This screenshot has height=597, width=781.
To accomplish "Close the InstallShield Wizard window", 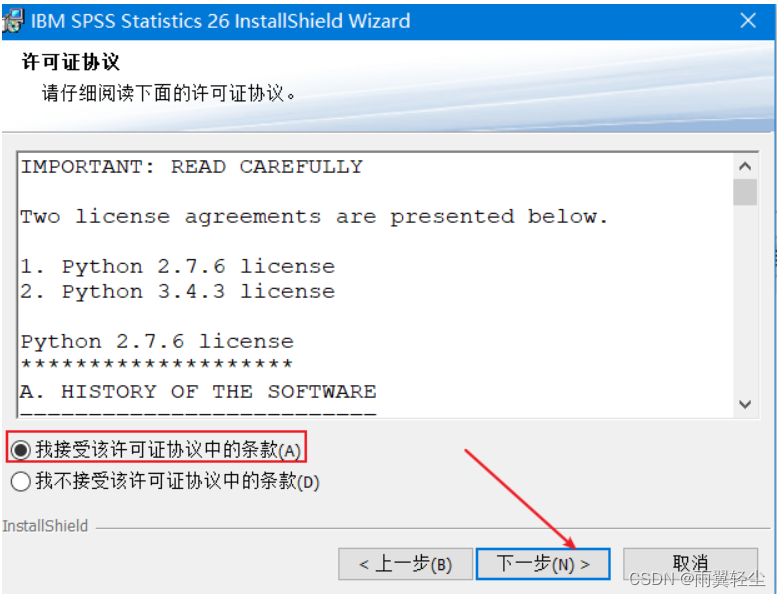I will click(x=748, y=21).
